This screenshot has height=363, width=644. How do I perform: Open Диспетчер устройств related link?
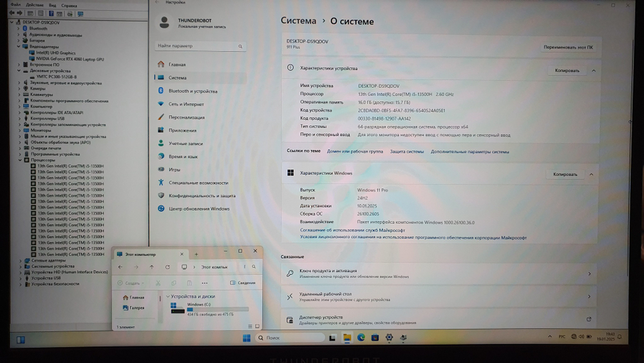coord(438,319)
